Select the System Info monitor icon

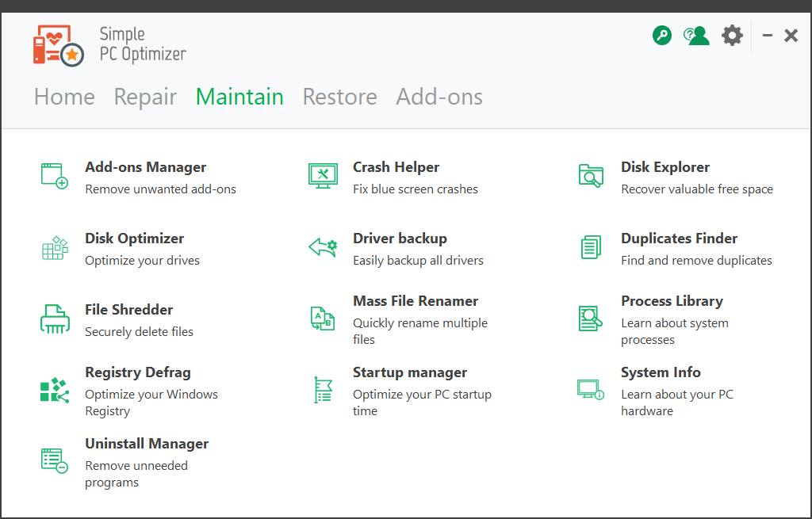pyautogui.click(x=590, y=390)
